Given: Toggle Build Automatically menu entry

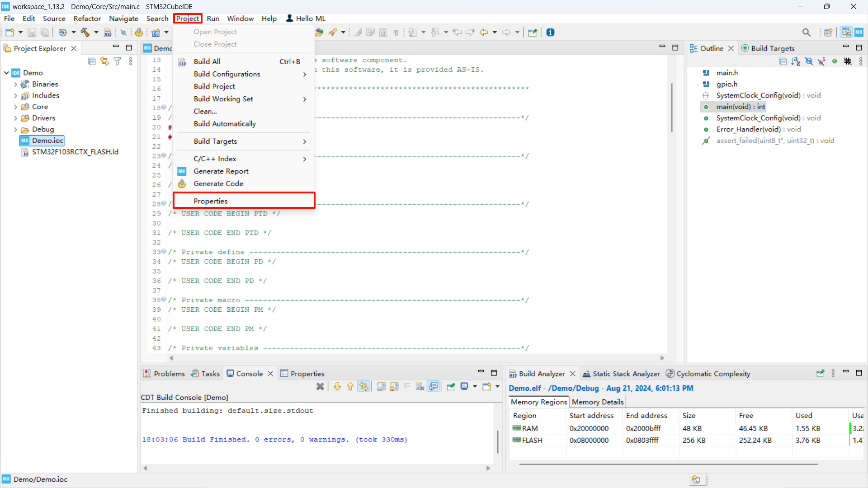Looking at the screenshot, I should click(x=244, y=124).
